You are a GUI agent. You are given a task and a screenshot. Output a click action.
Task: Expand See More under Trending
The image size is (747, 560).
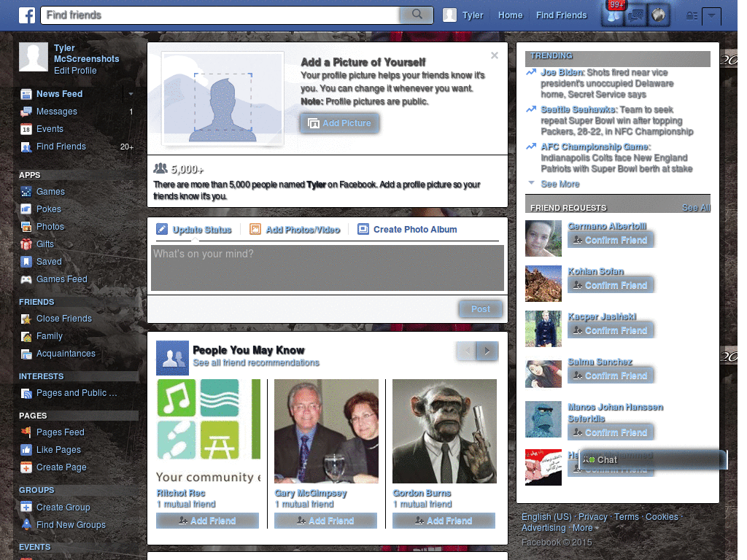560,184
